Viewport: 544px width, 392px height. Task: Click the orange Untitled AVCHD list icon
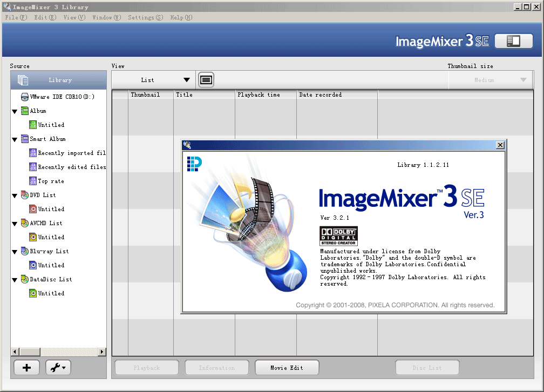[x=32, y=237]
